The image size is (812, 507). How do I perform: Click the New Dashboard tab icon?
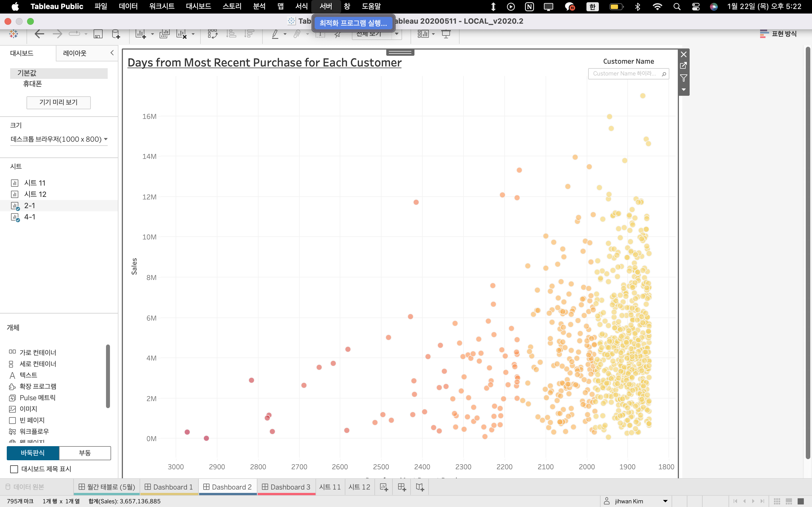tap(402, 487)
